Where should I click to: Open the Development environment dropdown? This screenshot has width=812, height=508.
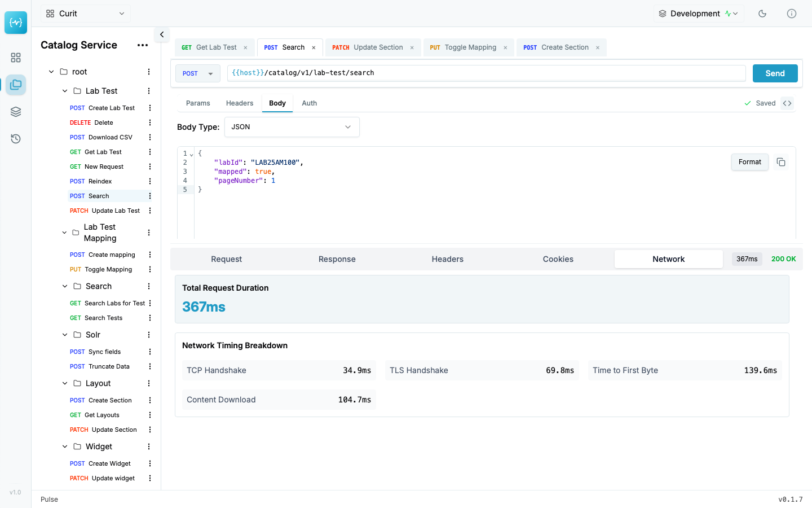click(699, 14)
